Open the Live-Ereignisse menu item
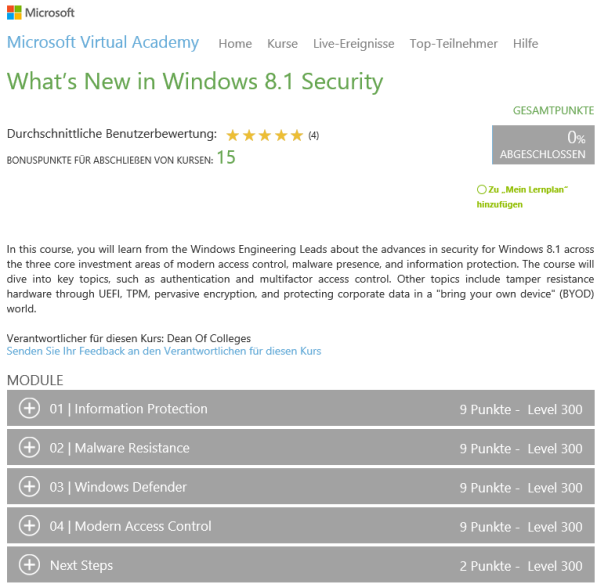600x586 pixels. (353, 44)
